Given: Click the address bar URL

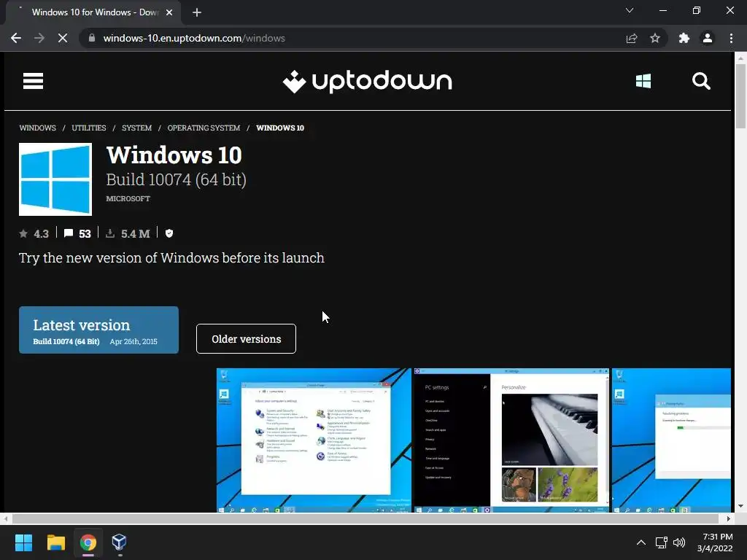Looking at the screenshot, I should click(x=194, y=38).
